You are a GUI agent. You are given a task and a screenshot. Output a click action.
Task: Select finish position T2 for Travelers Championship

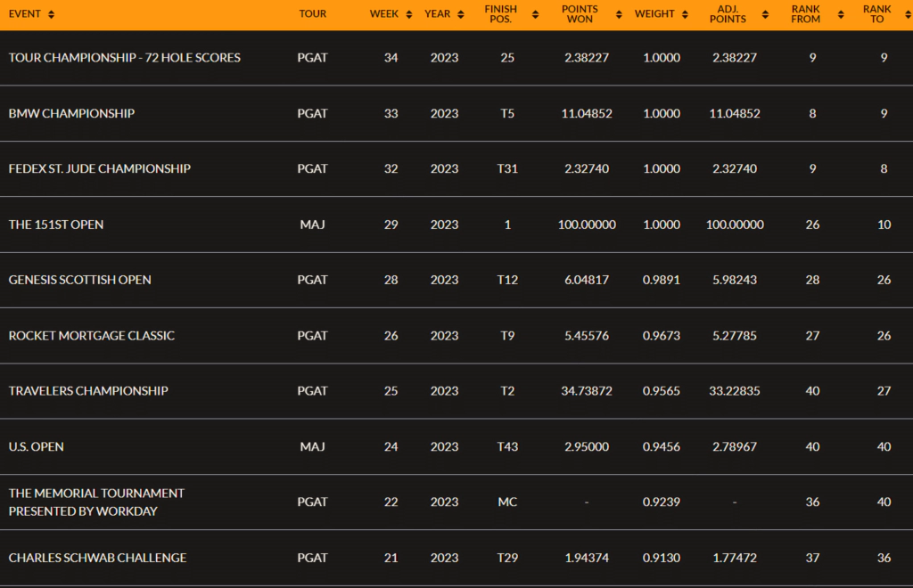pyautogui.click(x=507, y=391)
